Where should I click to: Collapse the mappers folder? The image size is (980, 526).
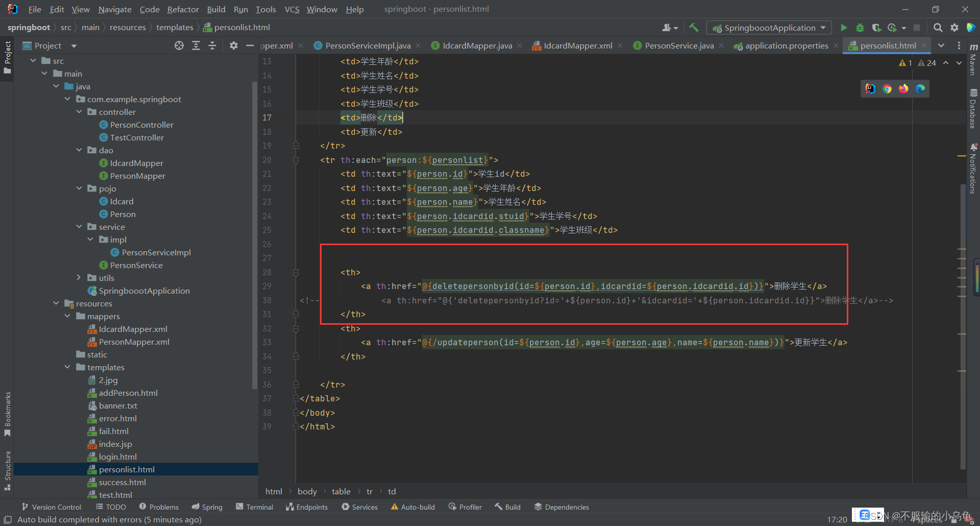pos(67,316)
